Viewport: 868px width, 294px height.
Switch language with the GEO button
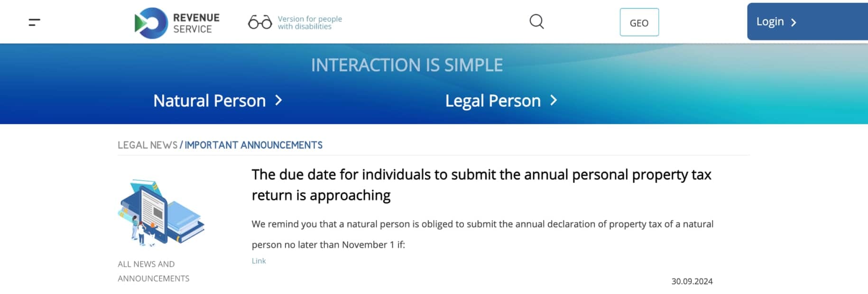(x=639, y=22)
